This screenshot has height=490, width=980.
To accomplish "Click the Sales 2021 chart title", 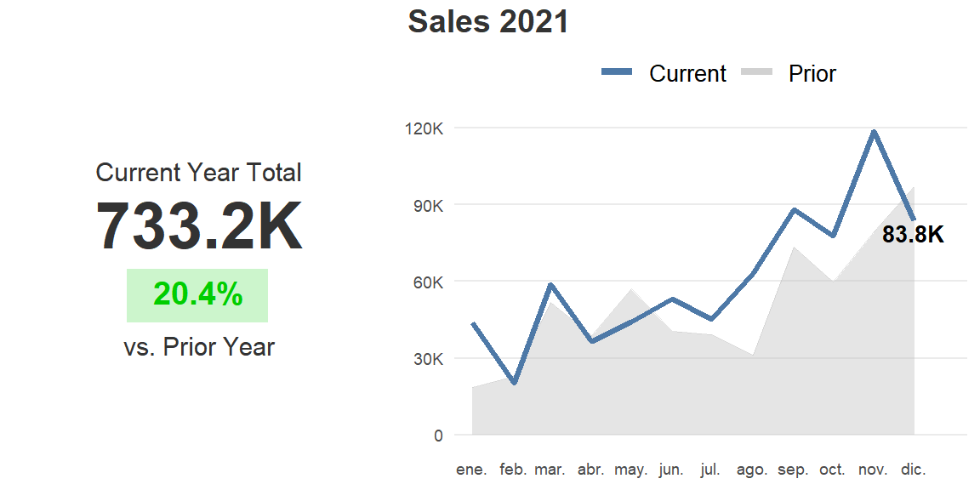I will pos(488,21).
